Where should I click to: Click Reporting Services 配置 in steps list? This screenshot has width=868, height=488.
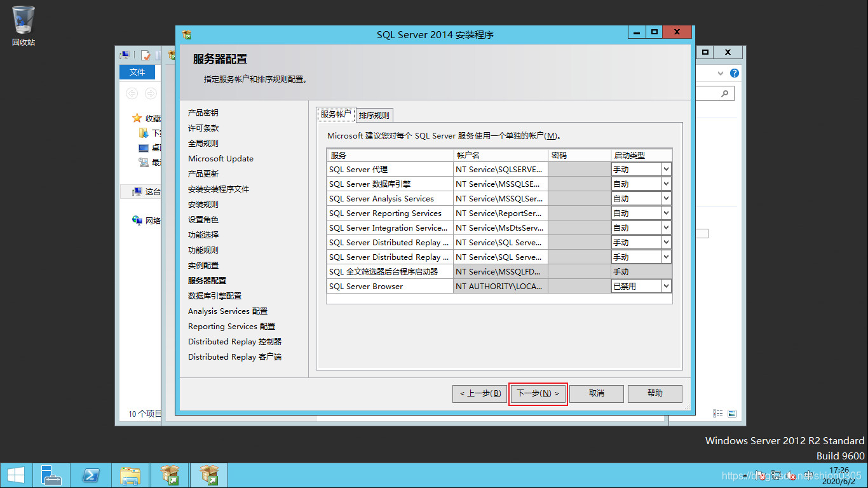pyautogui.click(x=232, y=326)
